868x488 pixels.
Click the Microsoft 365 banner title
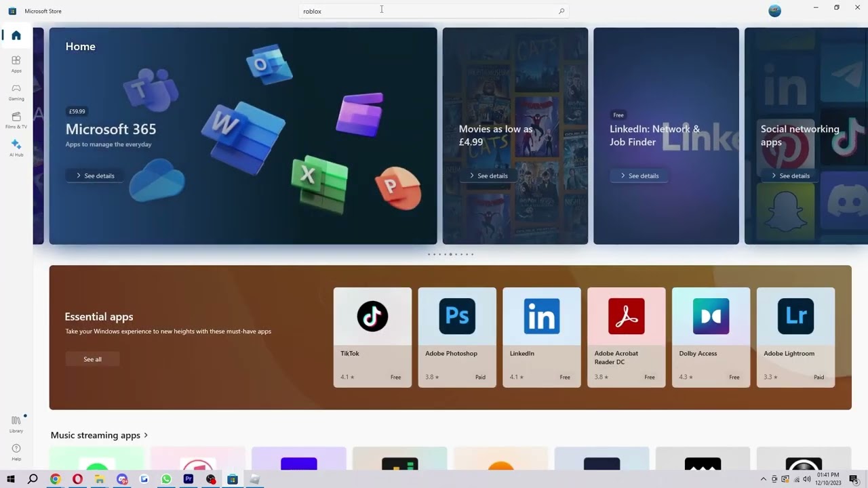111,129
